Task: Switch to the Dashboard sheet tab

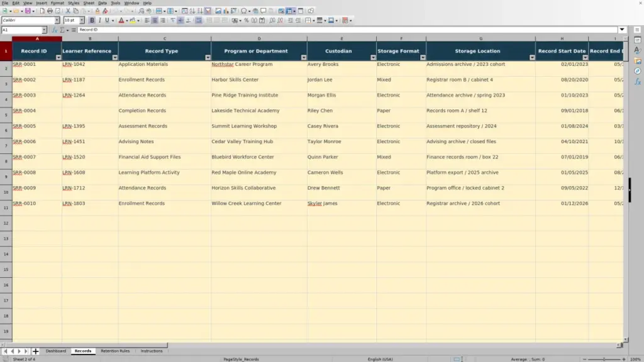Action: 56,351
